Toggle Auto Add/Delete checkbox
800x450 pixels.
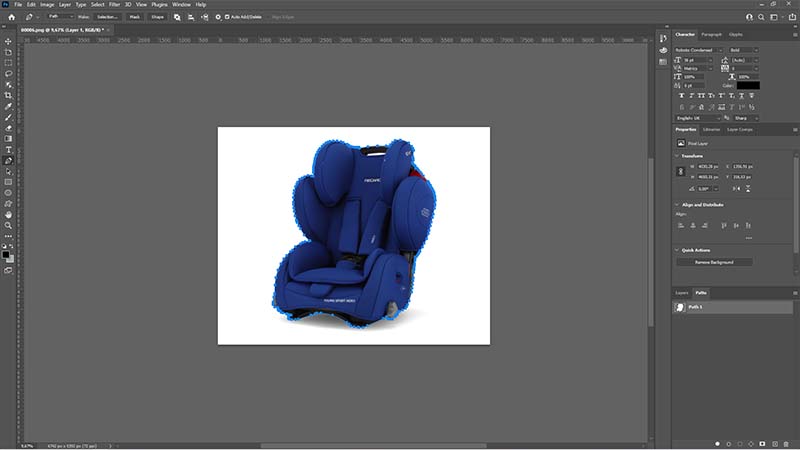click(227, 17)
